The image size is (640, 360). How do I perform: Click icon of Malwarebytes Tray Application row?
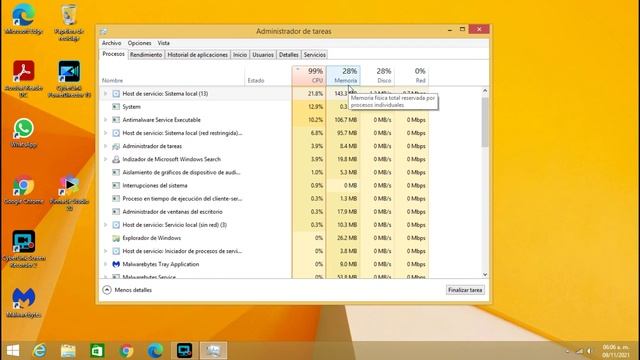[116, 264]
